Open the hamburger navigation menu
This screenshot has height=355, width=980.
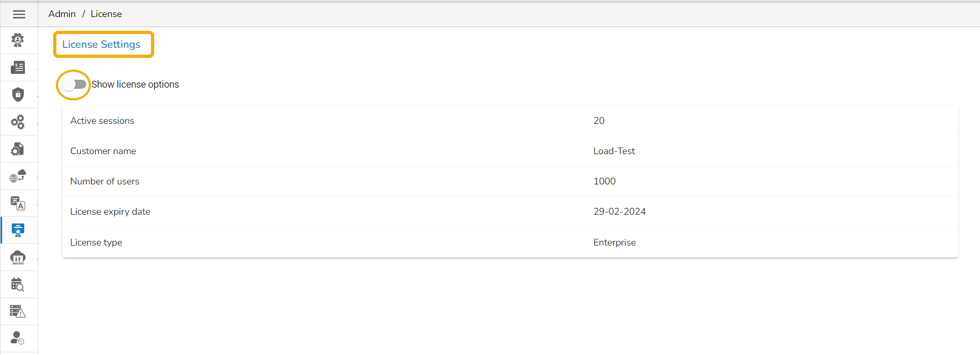tap(19, 14)
